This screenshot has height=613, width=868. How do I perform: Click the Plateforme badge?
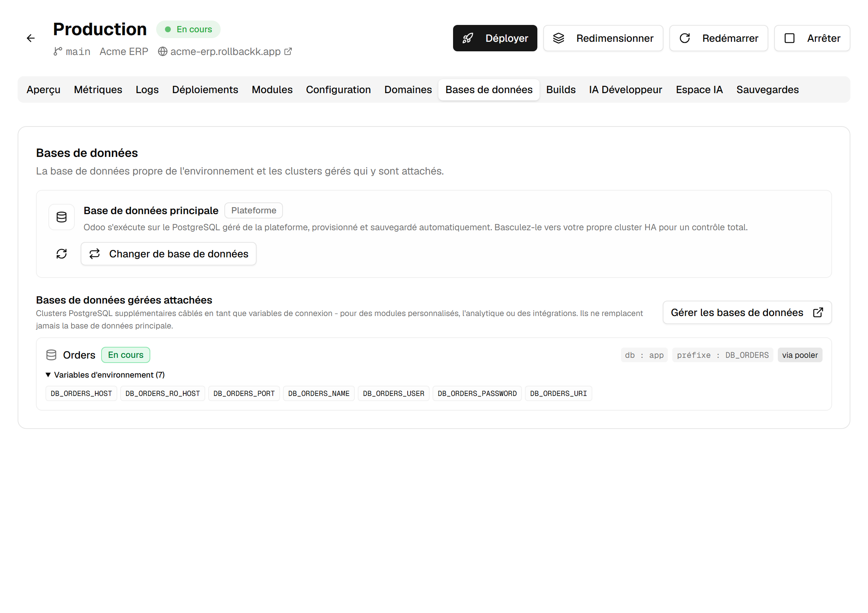tap(254, 210)
